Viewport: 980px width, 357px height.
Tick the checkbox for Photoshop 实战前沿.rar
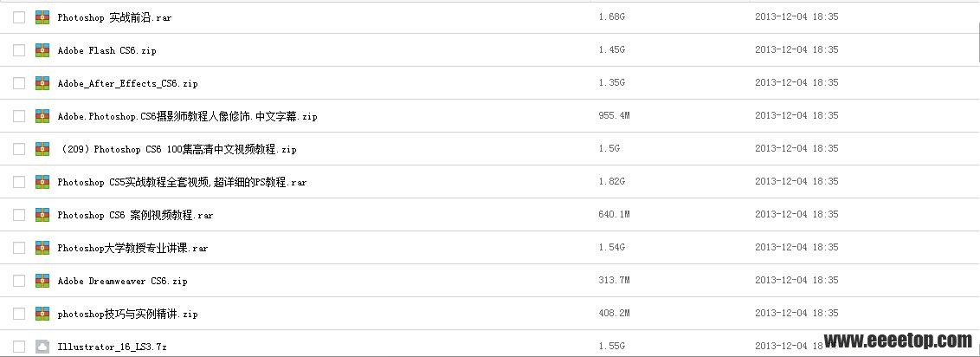click(x=19, y=17)
